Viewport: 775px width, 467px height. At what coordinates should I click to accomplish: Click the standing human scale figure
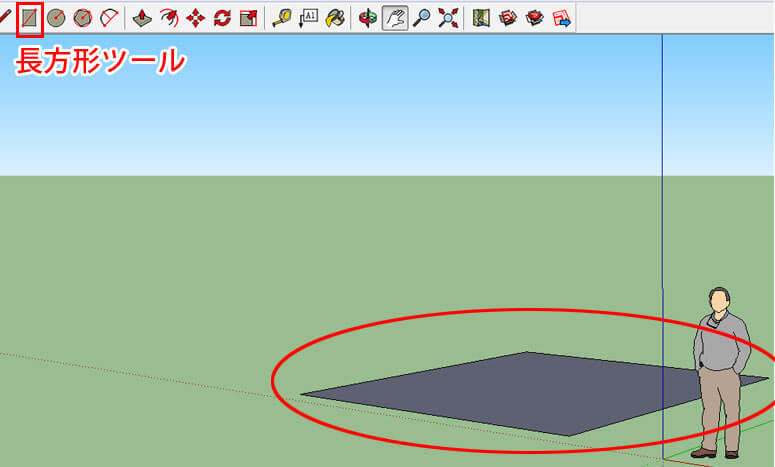[721, 373]
